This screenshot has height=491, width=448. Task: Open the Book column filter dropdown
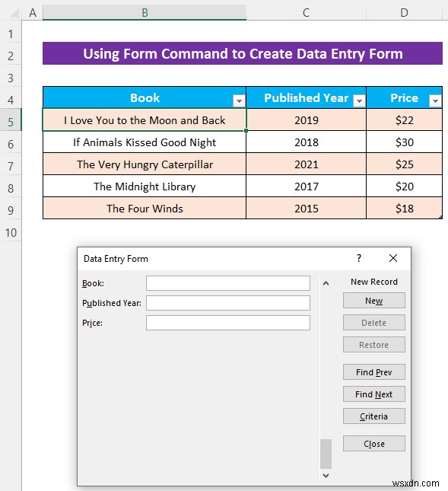[239, 100]
